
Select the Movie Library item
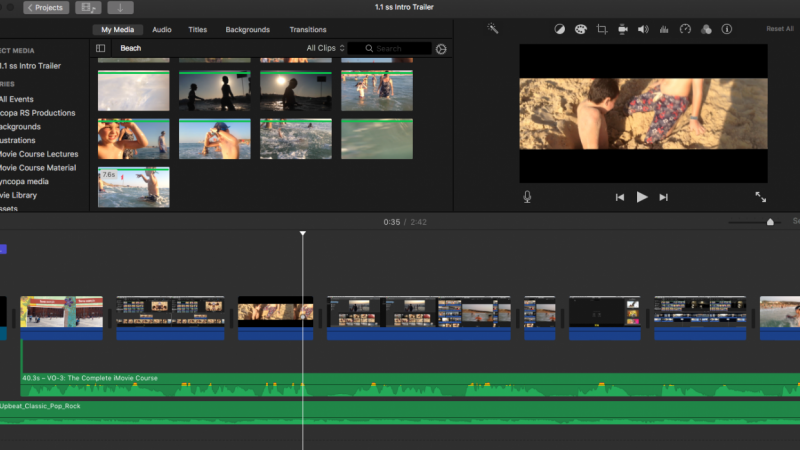(18, 195)
